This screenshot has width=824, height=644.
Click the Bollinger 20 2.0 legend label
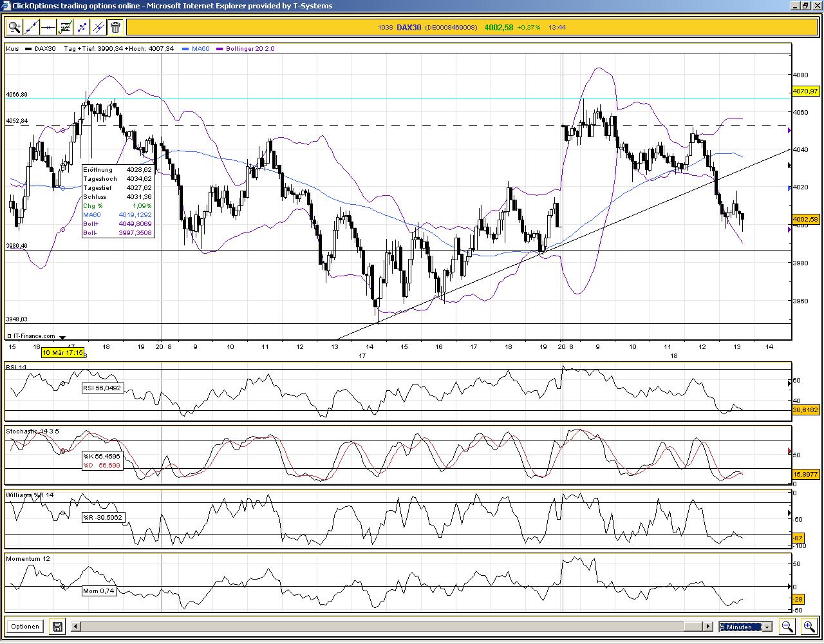[x=250, y=49]
